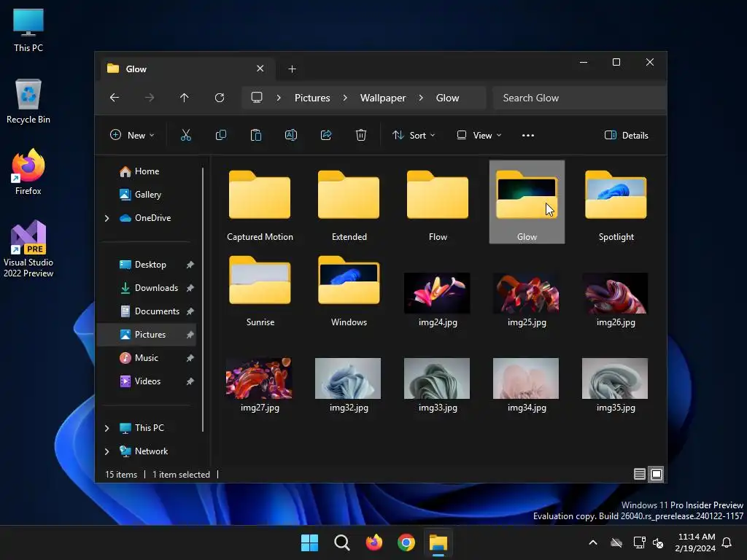Click the Paste clipboard icon
This screenshot has width=747, height=560.
[x=256, y=135]
